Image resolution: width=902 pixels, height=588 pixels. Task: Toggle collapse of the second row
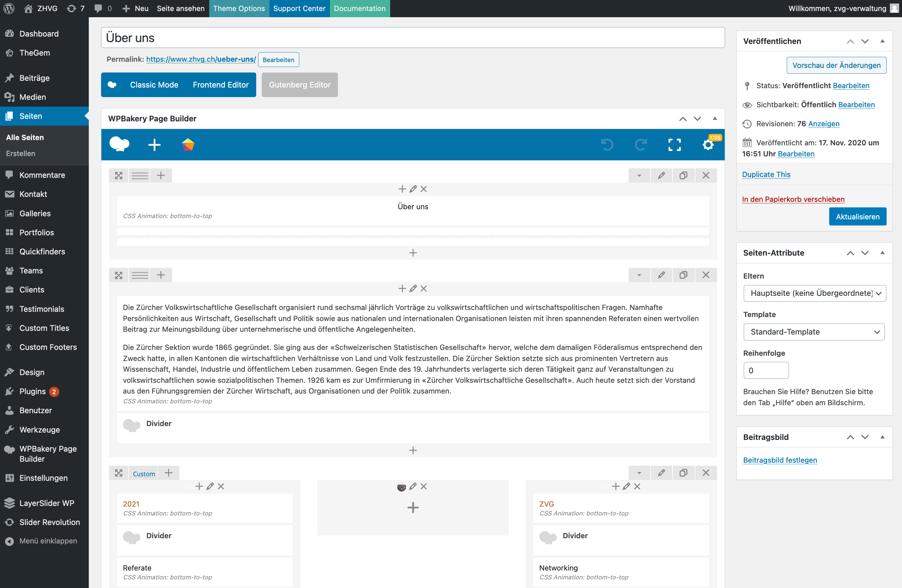tap(639, 275)
